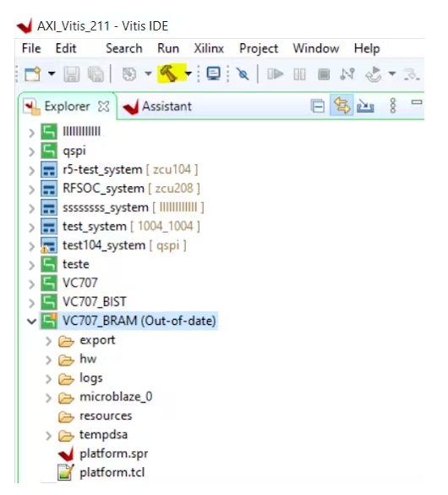448x495 pixels.
Task: Switch to the Assistant tab
Action: click(x=157, y=107)
